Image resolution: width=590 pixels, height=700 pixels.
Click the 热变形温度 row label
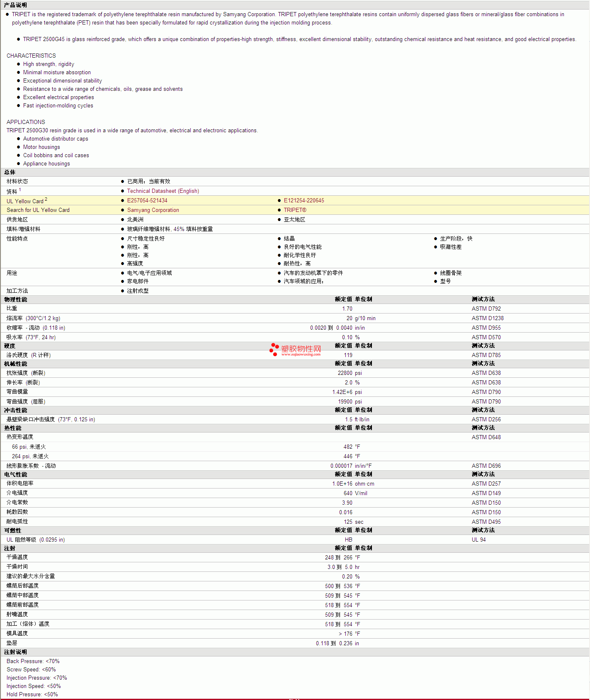pos(20,437)
